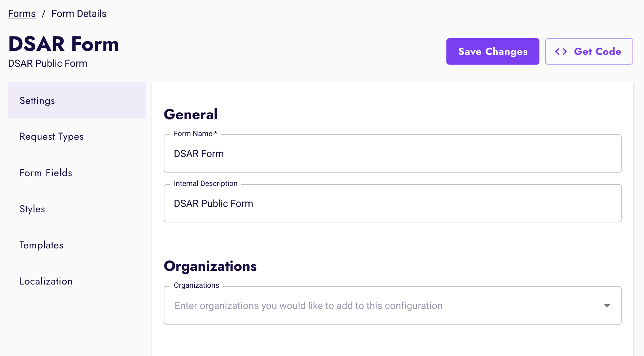Click the Internal Description input field
The image size is (644, 356).
click(x=392, y=203)
